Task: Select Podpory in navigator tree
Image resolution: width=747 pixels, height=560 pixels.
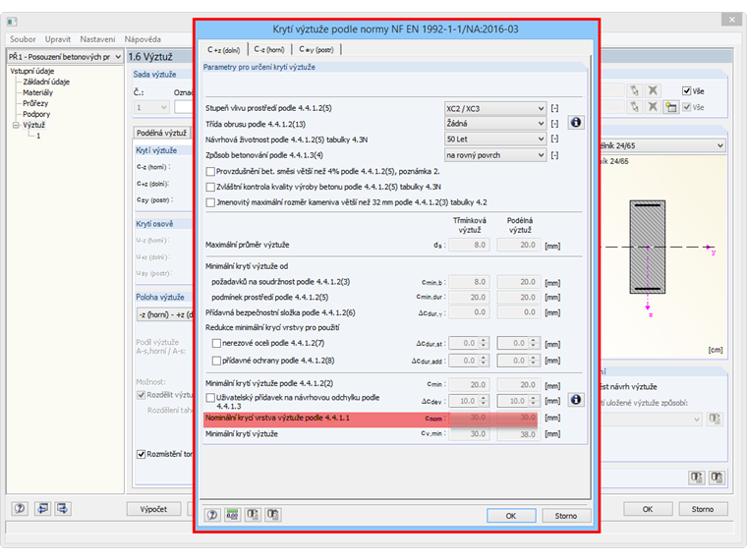Action: coord(36,114)
